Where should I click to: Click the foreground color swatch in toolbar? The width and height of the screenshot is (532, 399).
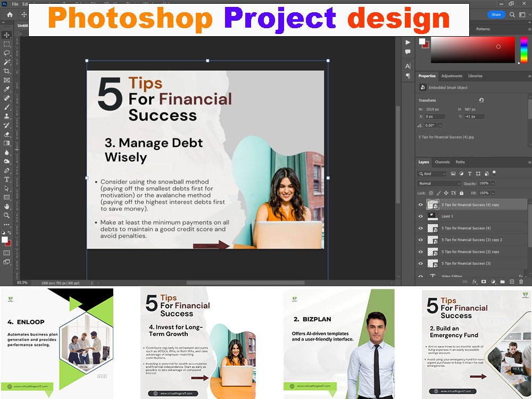[4, 239]
